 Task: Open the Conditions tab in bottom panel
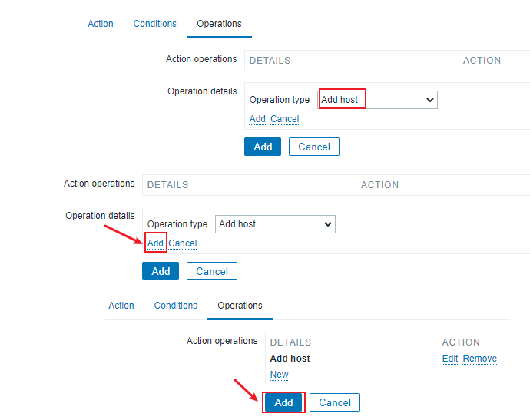(x=176, y=306)
